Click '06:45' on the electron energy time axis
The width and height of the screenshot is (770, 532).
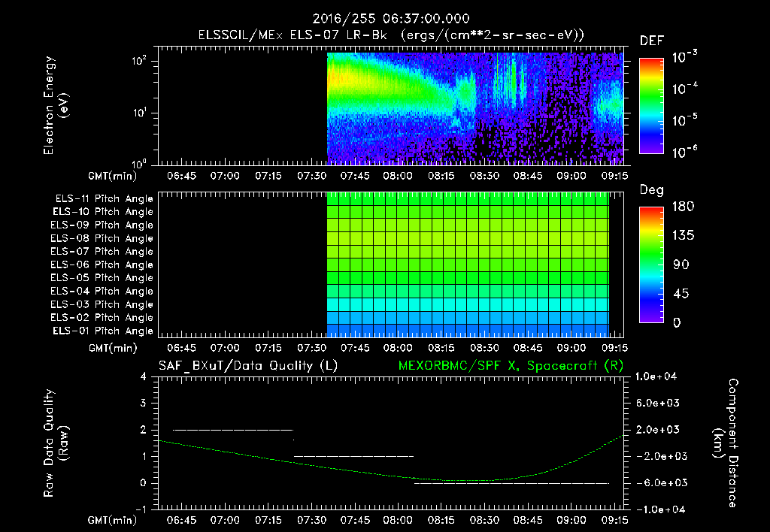point(181,176)
